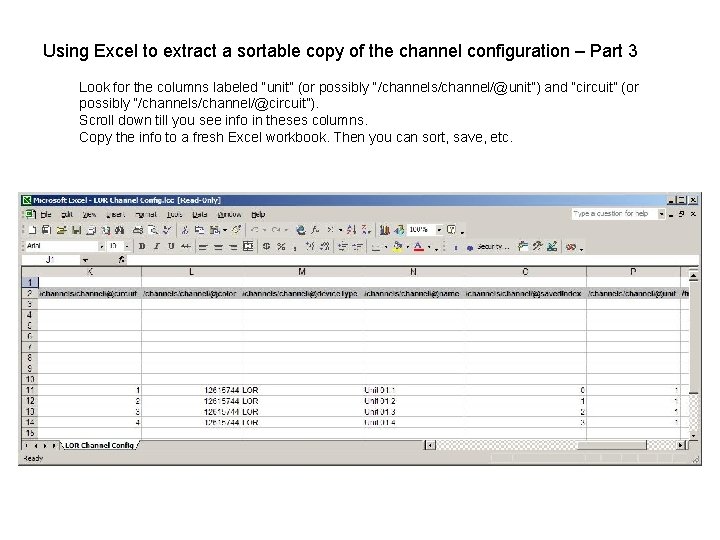
Task: Open the Tools menu
Action: coord(174,214)
